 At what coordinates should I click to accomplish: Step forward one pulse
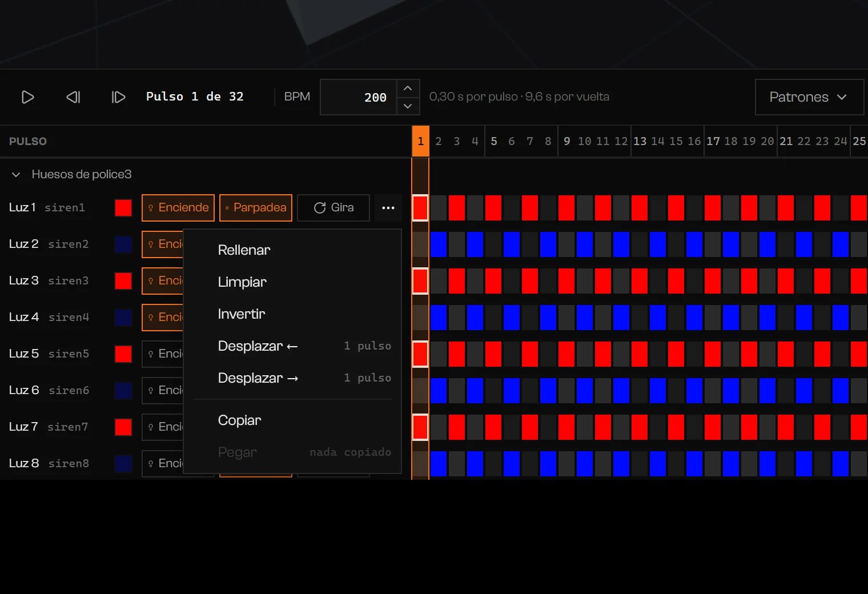point(118,97)
